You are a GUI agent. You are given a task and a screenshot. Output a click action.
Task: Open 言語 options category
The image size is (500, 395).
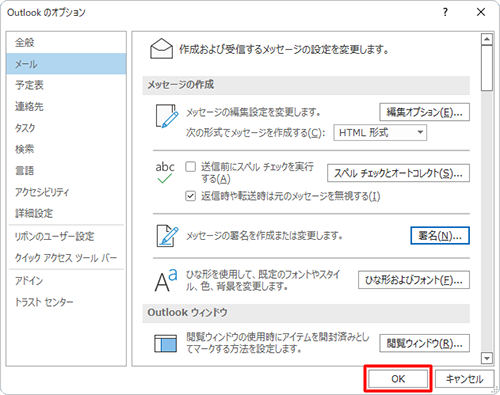[x=66, y=170]
